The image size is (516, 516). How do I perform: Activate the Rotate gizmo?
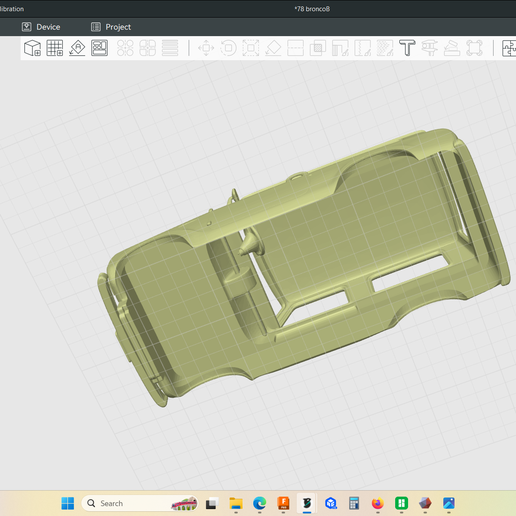(228, 48)
